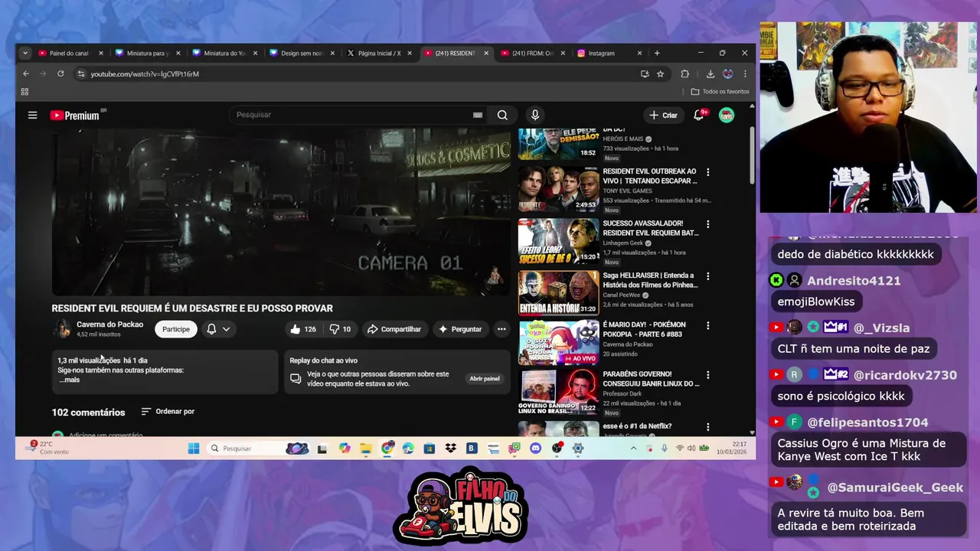The width and height of the screenshot is (980, 551).
Task: Open Saga Hellraiser video thumbnail
Action: click(559, 293)
